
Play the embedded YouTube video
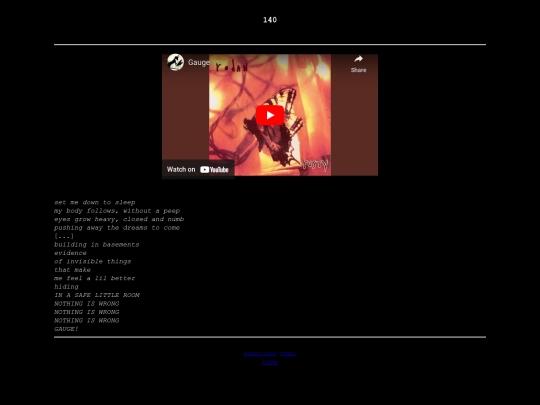click(x=270, y=115)
